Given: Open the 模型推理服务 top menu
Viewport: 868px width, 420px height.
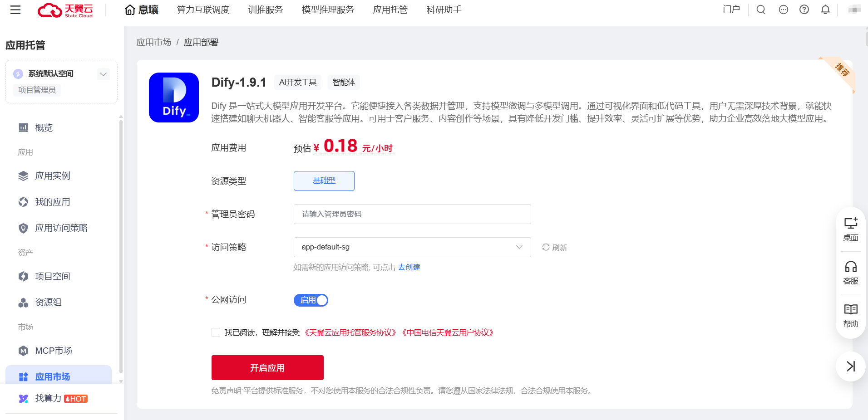Looking at the screenshot, I should pos(328,10).
